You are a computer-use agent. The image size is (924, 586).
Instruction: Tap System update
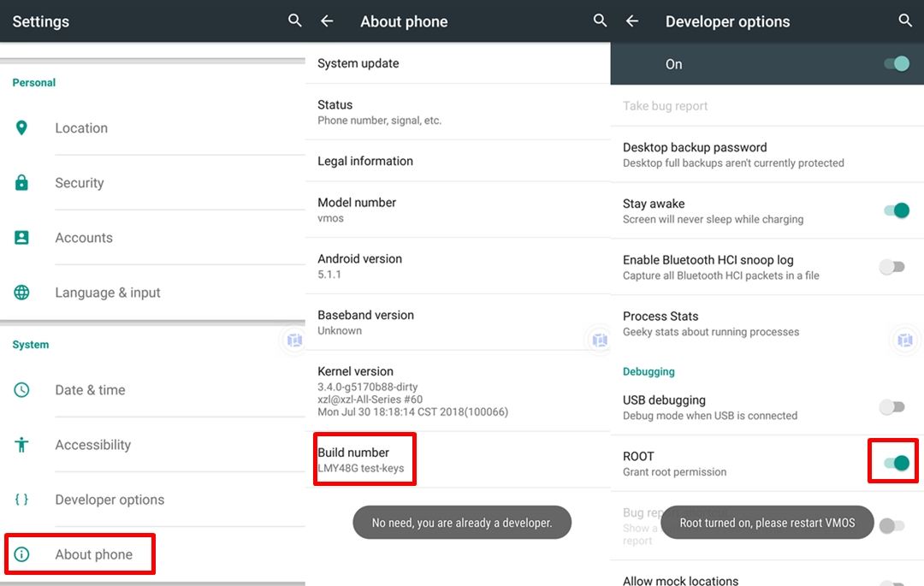pos(458,63)
